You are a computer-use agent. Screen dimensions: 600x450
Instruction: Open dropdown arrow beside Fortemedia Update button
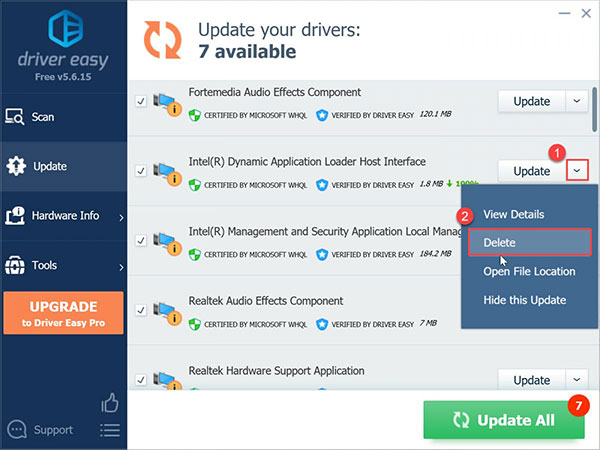coord(577,101)
